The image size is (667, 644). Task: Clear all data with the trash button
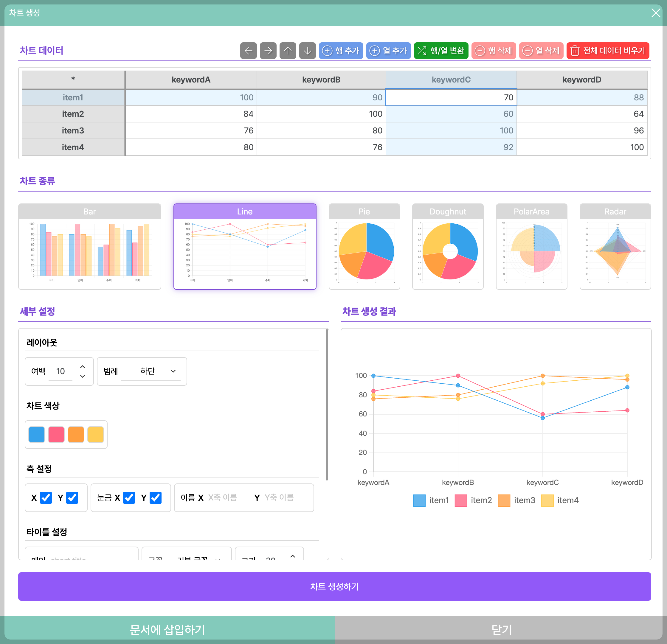[607, 51]
